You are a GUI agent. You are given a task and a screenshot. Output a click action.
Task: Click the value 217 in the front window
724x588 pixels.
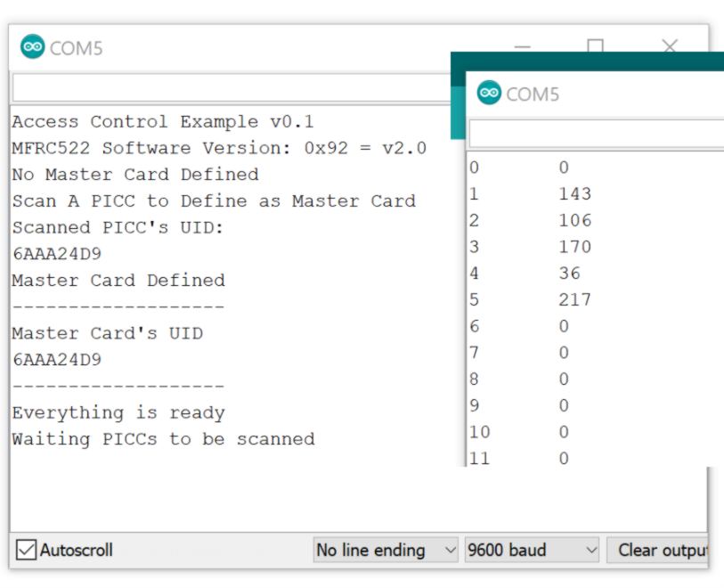click(x=574, y=299)
